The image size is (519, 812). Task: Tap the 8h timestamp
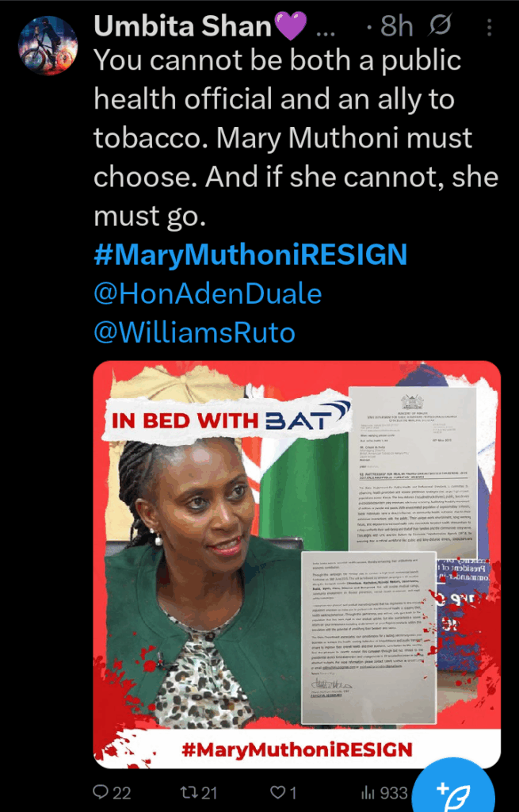pyautogui.click(x=396, y=26)
